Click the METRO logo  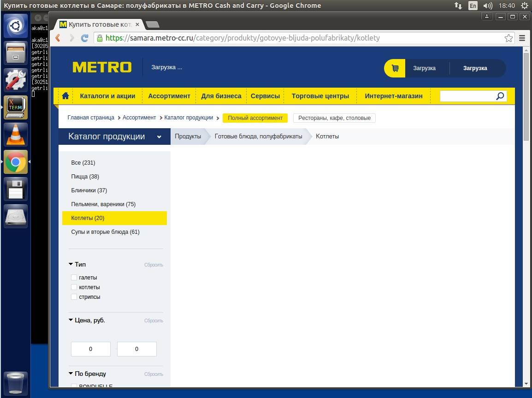click(102, 67)
